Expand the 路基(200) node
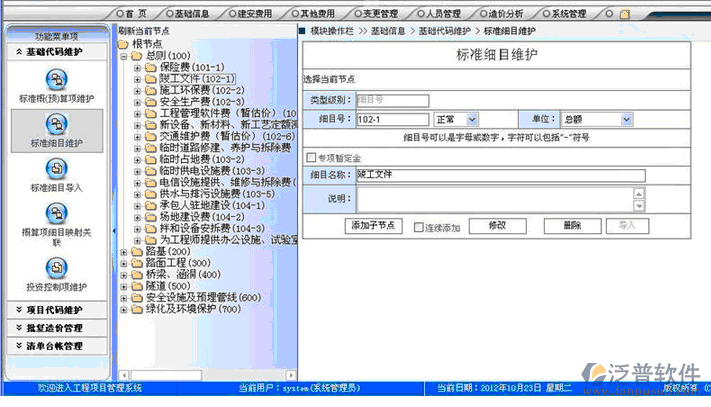The width and height of the screenshot is (711, 407). [124, 252]
